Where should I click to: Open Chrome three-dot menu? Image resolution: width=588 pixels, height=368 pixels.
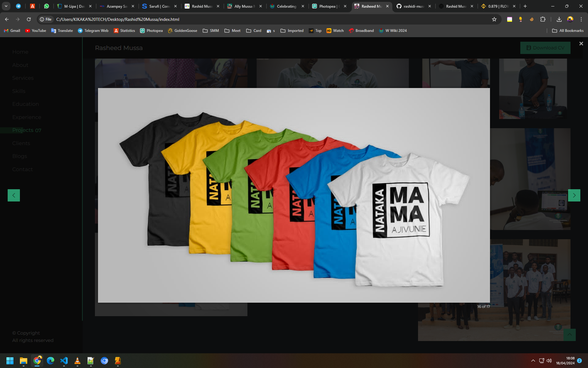click(581, 19)
